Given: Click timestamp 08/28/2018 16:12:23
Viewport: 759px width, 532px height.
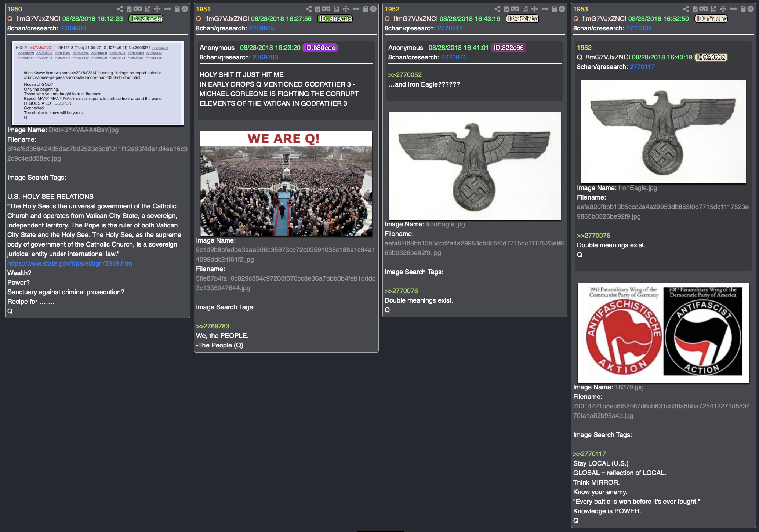Looking at the screenshot, I should pyautogui.click(x=92, y=19).
